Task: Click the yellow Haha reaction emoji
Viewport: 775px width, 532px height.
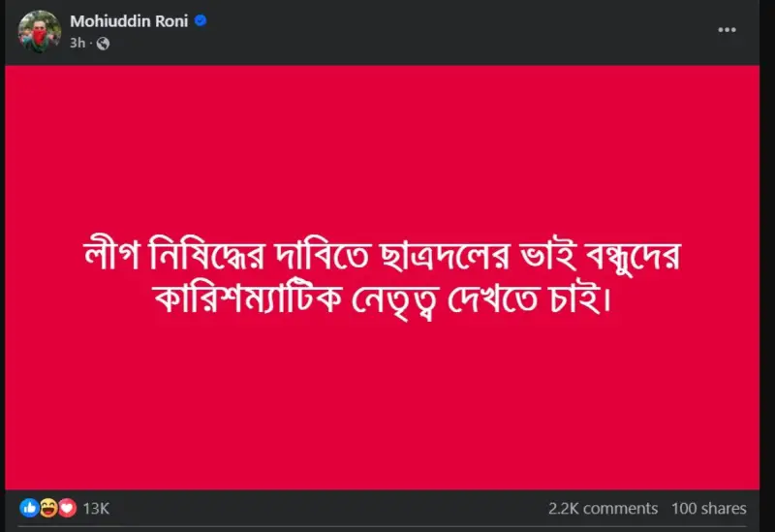Action: (48, 508)
